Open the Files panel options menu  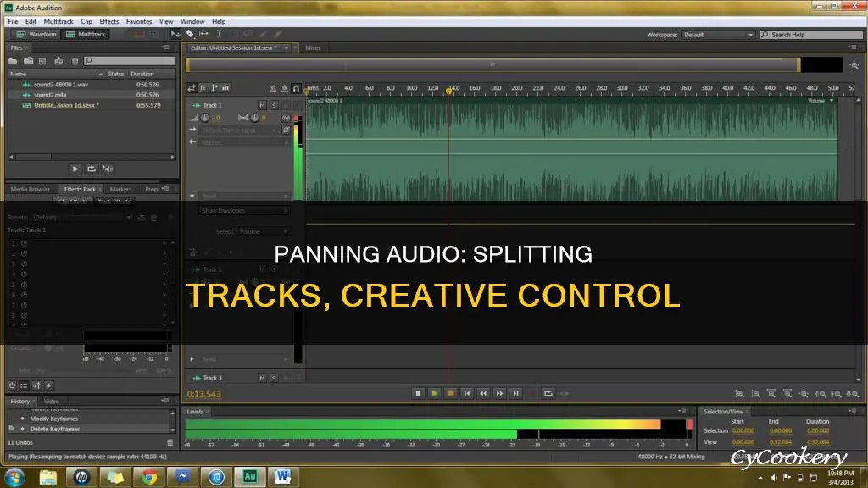coord(165,47)
